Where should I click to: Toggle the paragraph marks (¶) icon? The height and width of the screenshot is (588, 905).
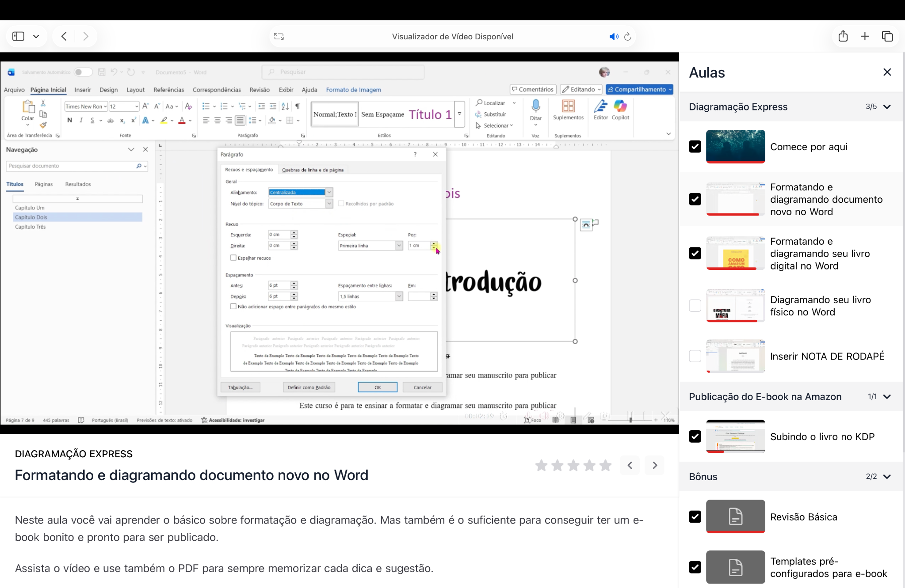point(298,106)
